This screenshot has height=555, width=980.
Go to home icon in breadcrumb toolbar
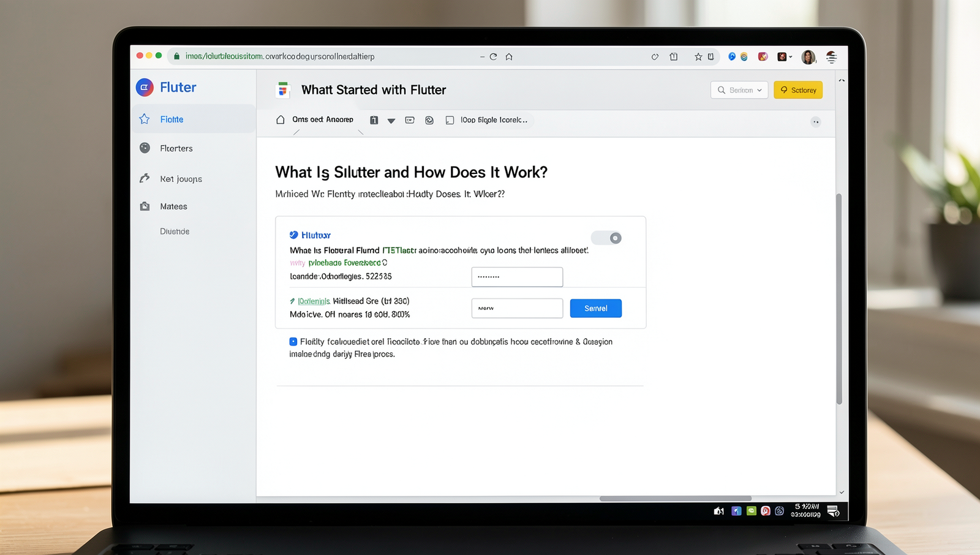tap(281, 120)
